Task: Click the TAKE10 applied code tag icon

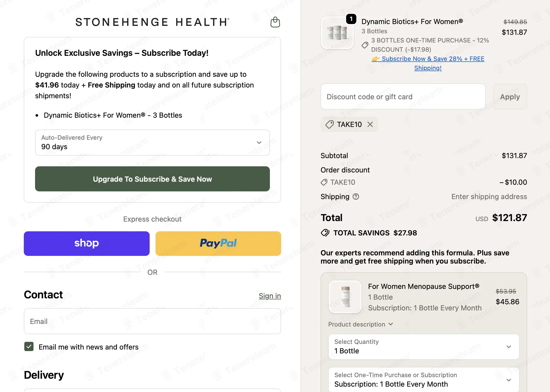Action: (329, 124)
